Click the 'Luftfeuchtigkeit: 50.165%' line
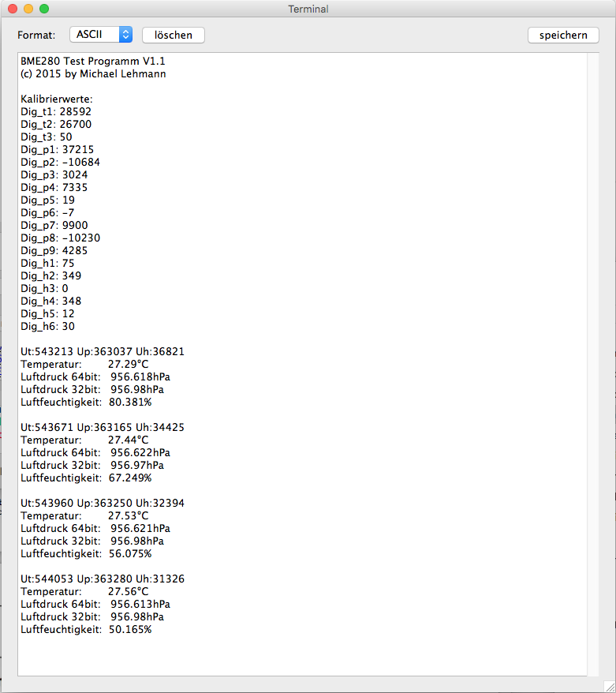616x693 pixels. coord(86,629)
